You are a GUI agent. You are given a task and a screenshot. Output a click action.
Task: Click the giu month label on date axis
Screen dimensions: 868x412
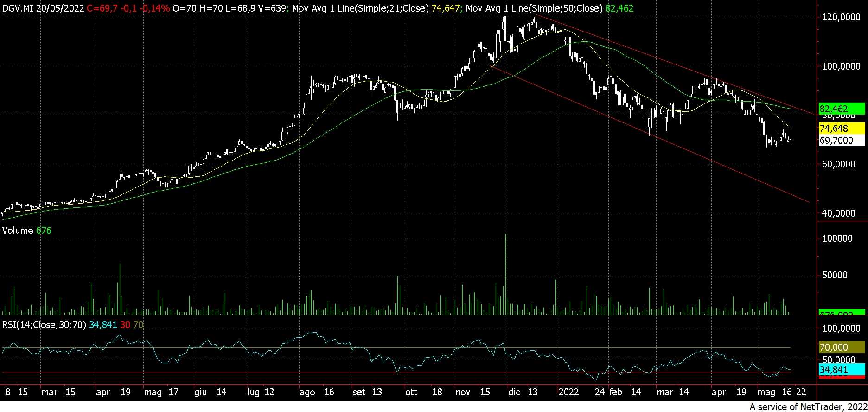tap(200, 393)
